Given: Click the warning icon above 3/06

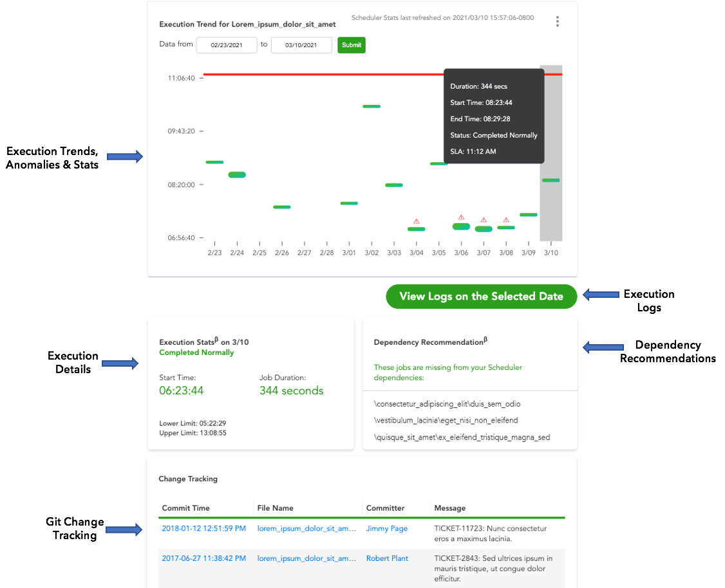Looking at the screenshot, I should (x=461, y=217).
